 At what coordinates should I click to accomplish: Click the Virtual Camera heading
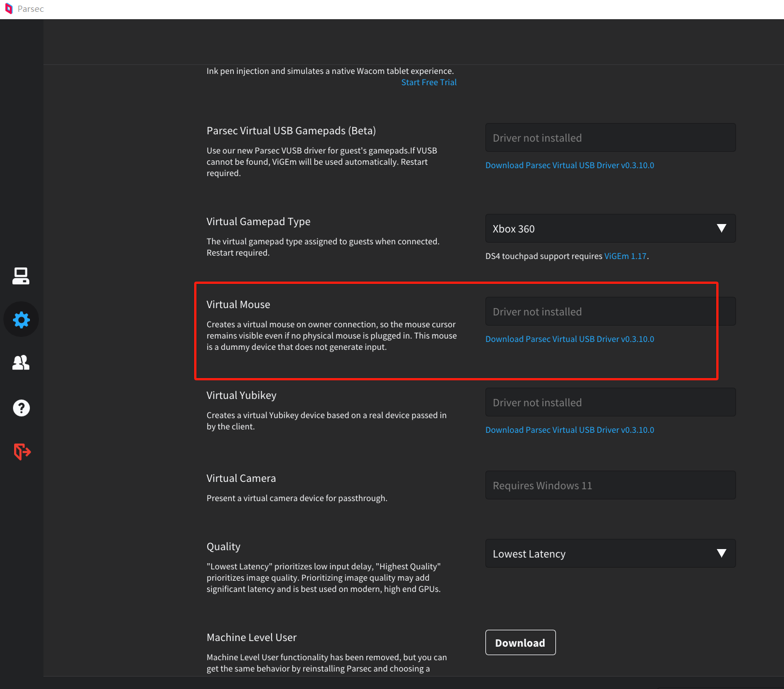coord(241,479)
